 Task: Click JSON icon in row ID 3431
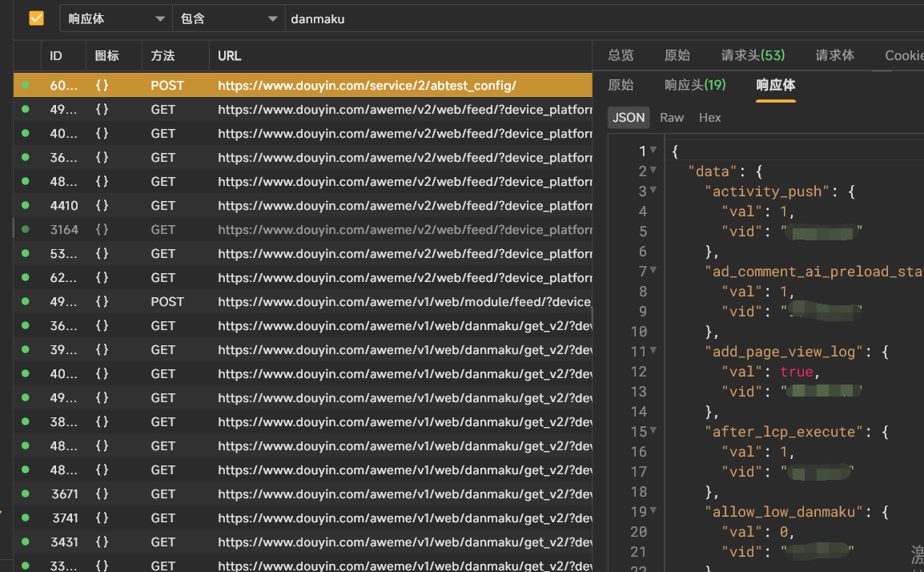(x=102, y=542)
